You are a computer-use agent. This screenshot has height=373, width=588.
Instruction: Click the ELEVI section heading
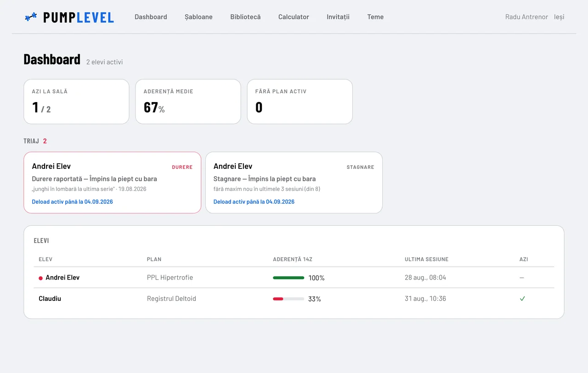[x=41, y=241]
